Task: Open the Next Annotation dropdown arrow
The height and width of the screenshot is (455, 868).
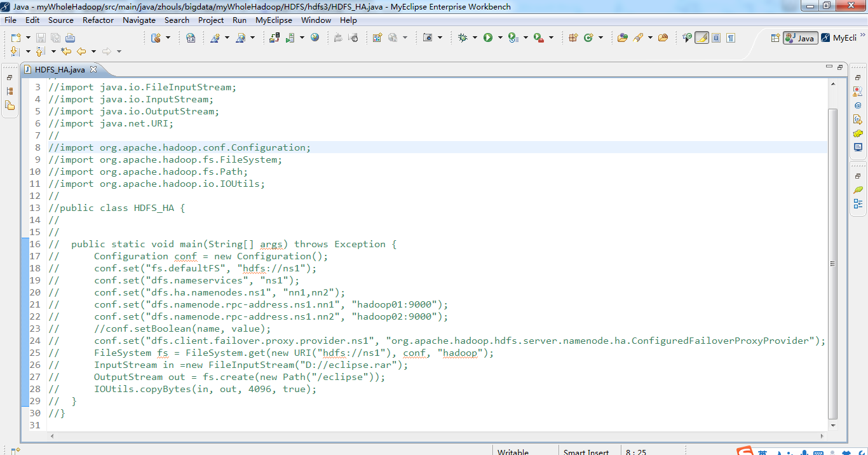Action: [x=27, y=51]
